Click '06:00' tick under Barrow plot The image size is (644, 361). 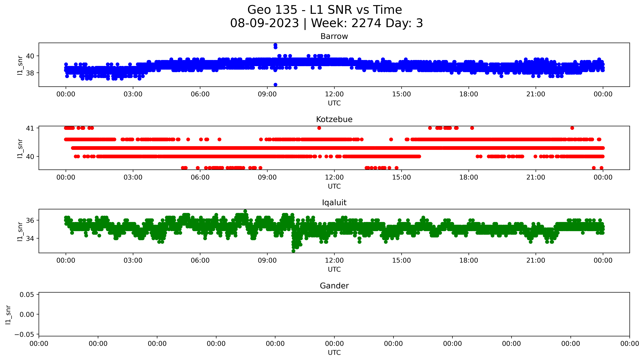coord(200,94)
